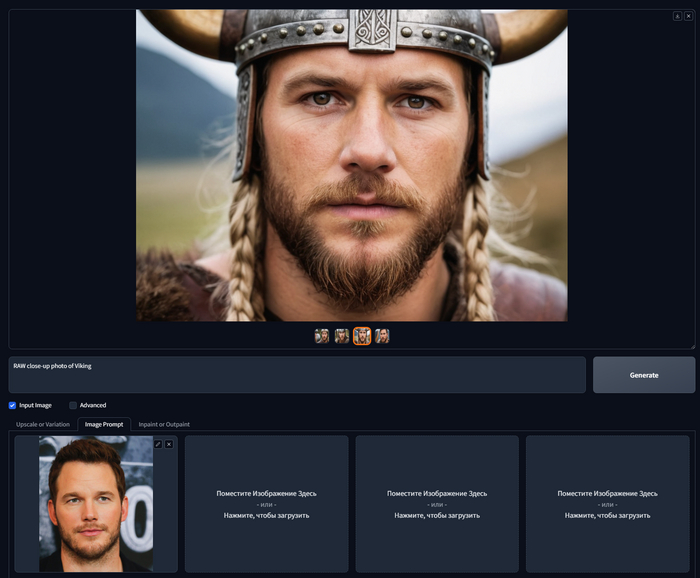Select the Image Prompt tab

point(104,424)
